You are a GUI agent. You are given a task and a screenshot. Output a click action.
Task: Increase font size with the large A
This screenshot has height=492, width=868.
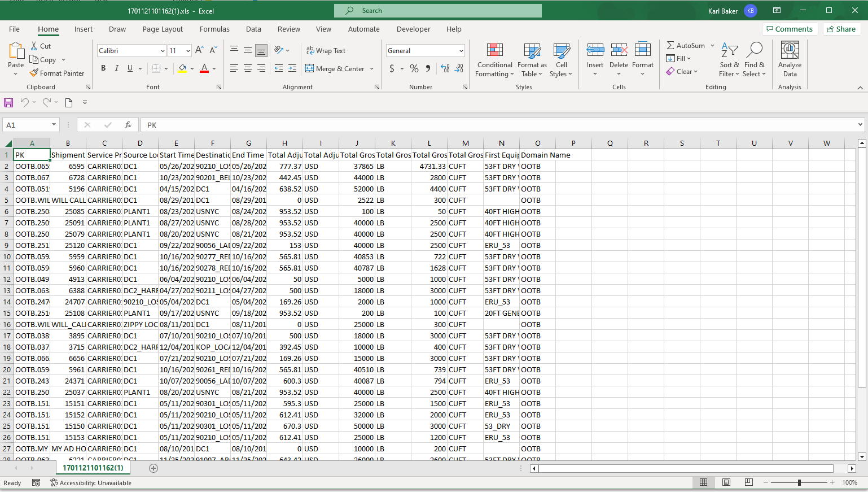[199, 50]
